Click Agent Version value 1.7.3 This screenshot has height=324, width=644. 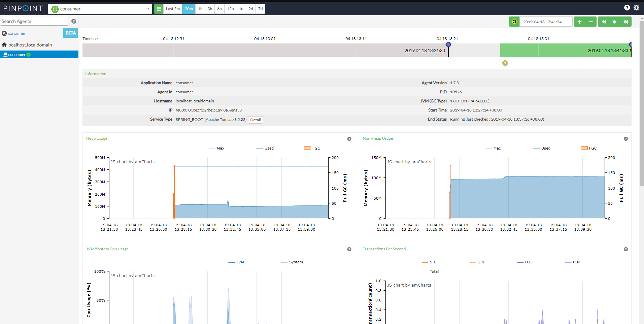(454, 83)
